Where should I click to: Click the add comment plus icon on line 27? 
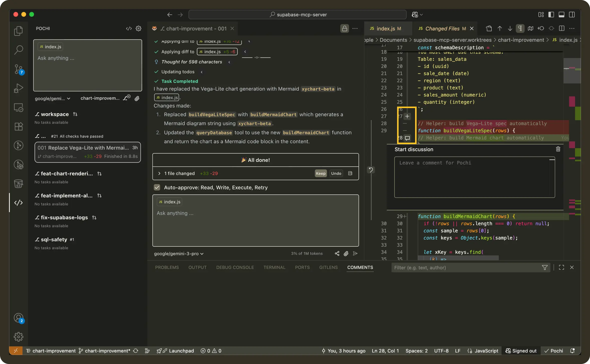[407, 116]
